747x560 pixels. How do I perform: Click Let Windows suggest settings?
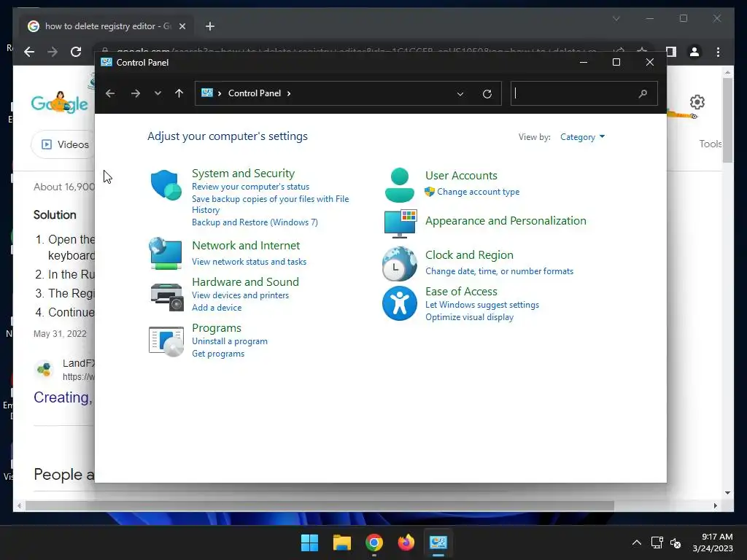tap(482, 305)
